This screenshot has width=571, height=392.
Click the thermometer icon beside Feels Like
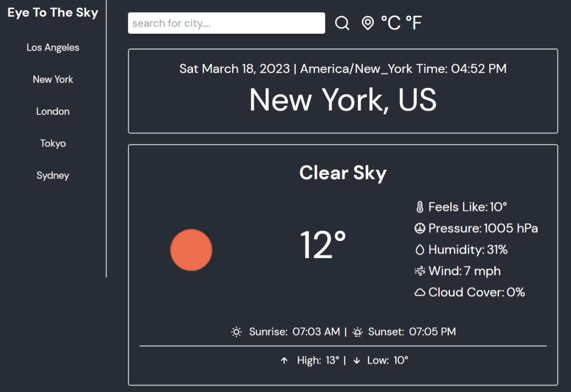tap(420, 207)
